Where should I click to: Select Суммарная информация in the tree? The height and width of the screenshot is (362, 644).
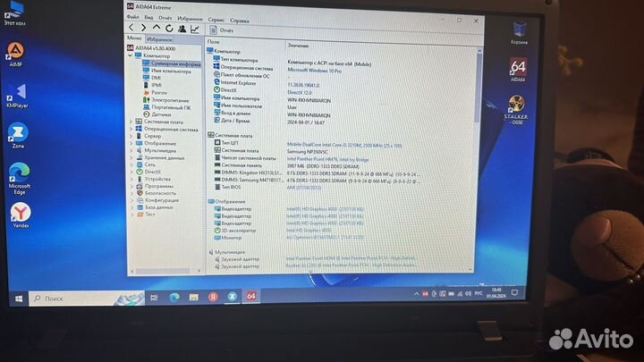[171, 63]
